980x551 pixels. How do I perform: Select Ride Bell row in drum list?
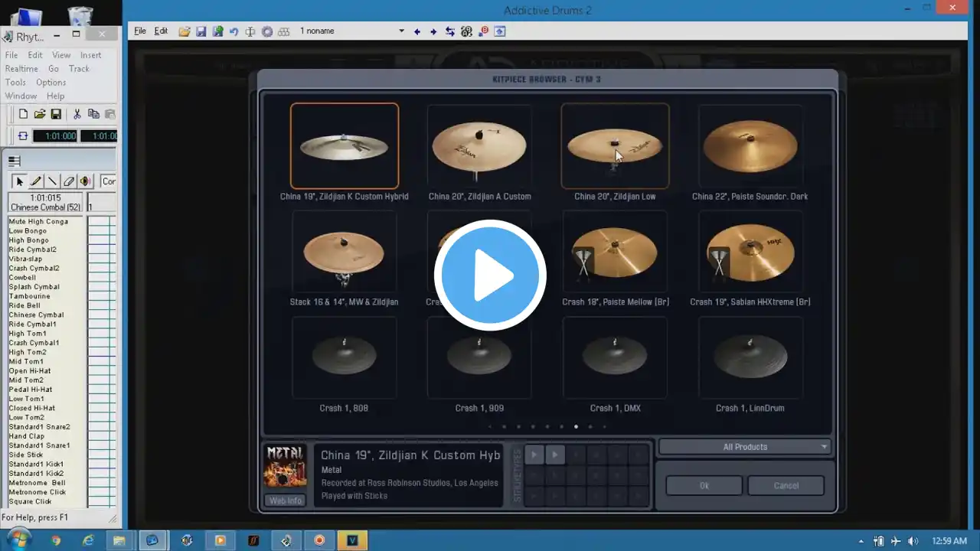pyautogui.click(x=24, y=305)
